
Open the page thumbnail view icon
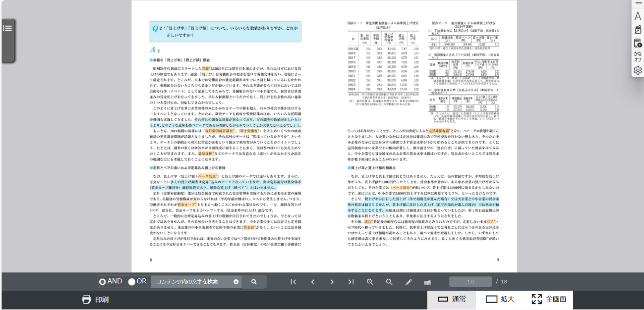tap(427, 282)
